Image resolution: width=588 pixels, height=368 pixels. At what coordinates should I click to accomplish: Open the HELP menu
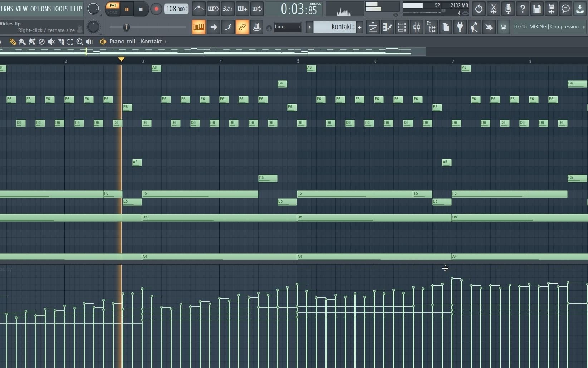click(76, 9)
